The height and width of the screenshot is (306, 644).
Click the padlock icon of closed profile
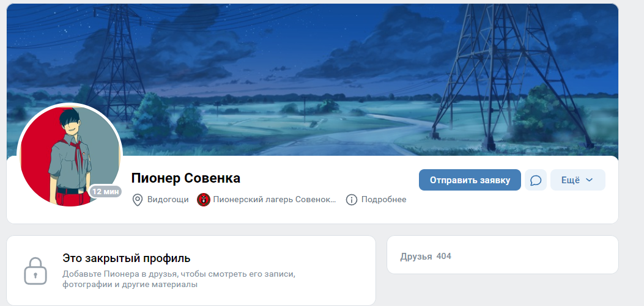35,271
